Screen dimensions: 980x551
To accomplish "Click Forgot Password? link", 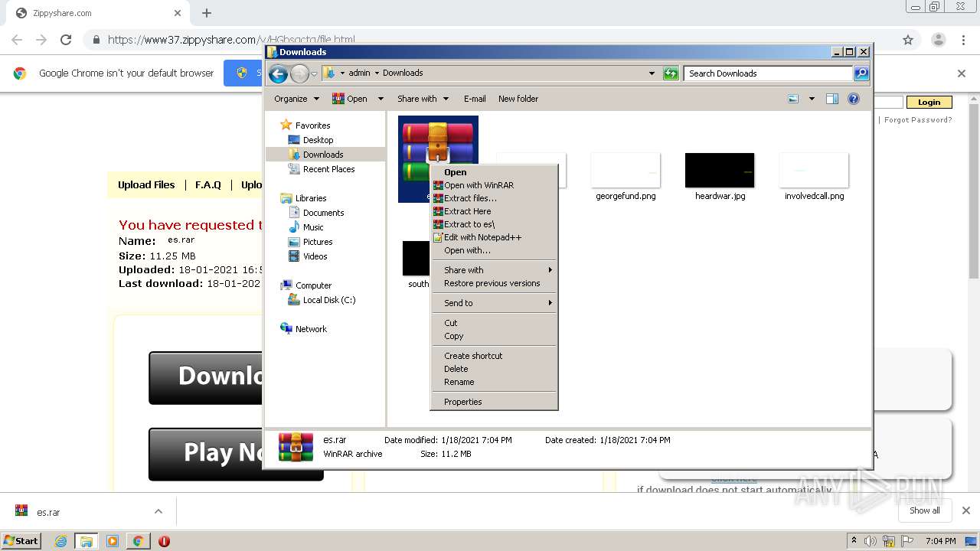I will tap(918, 120).
